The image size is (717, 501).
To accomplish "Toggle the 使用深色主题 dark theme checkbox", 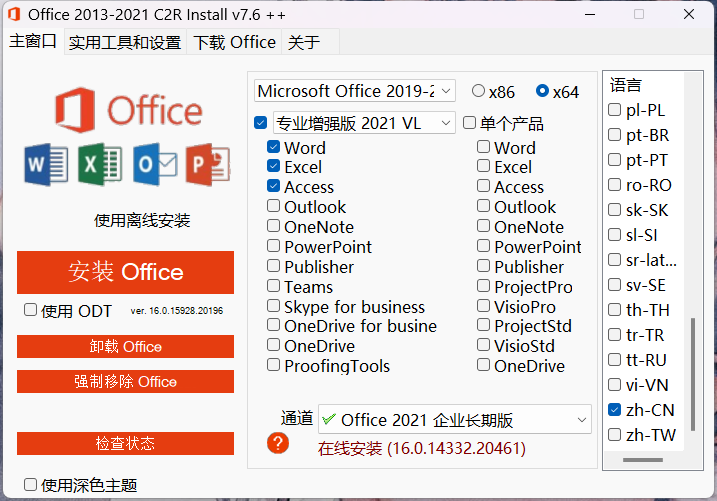I will (x=30, y=485).
